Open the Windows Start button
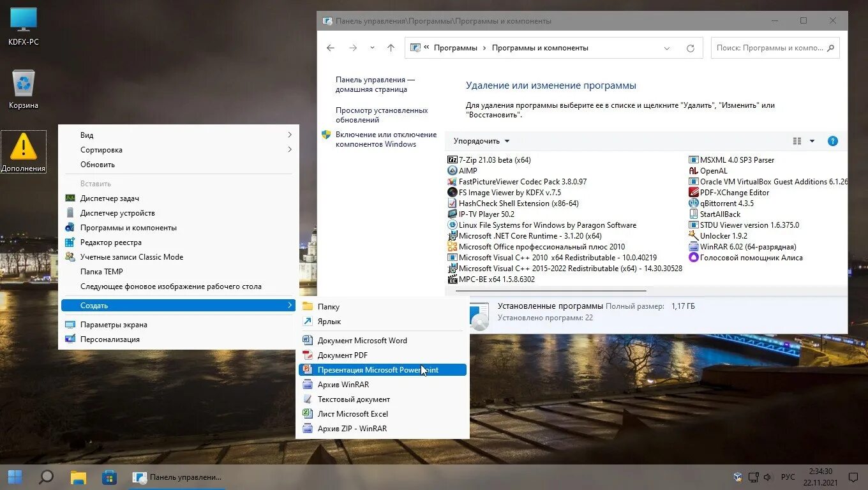868x490 pixels. [x=15, y=477]
